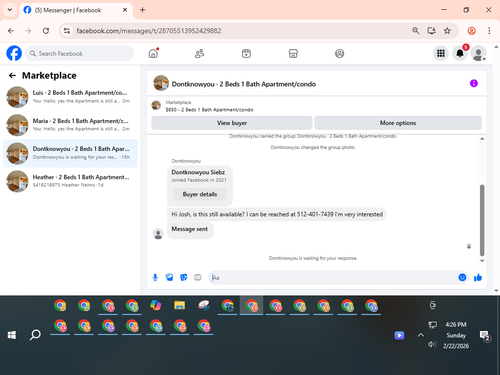Open the Heather apartment conversation
The image size is (500, 375).
click(70, 181)
